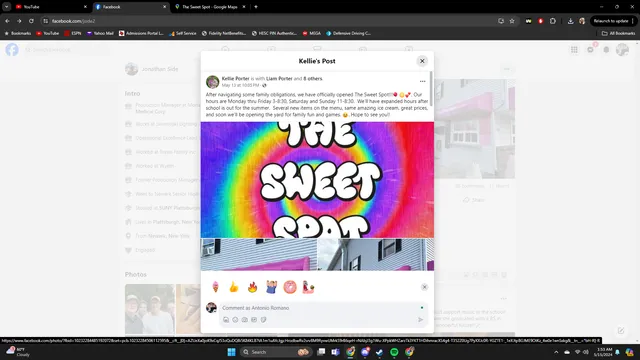Open Liam Porter's profile link
The width and height of the screenshot is (640, 360).
tap(279, 78)
